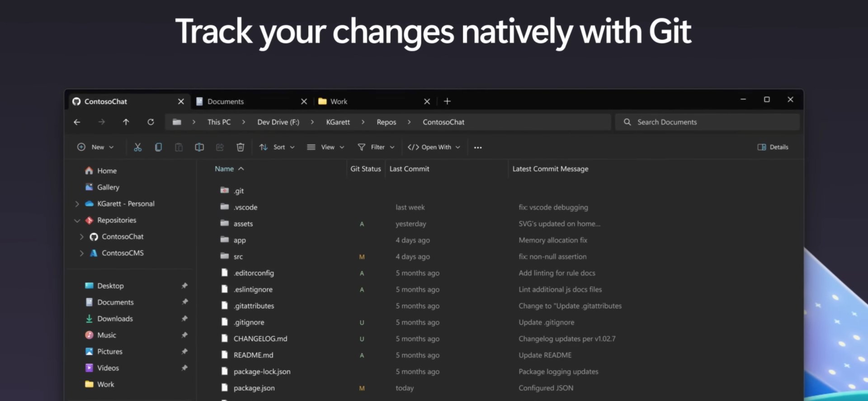Unpin Videos using its pin icon

point(184,368)
